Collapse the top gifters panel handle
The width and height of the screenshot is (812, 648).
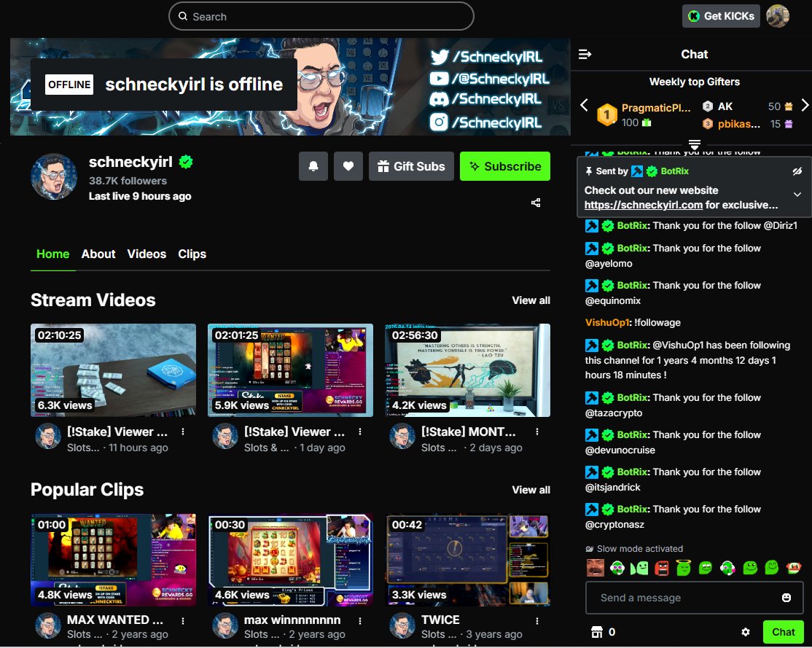[x=695, y=144]
